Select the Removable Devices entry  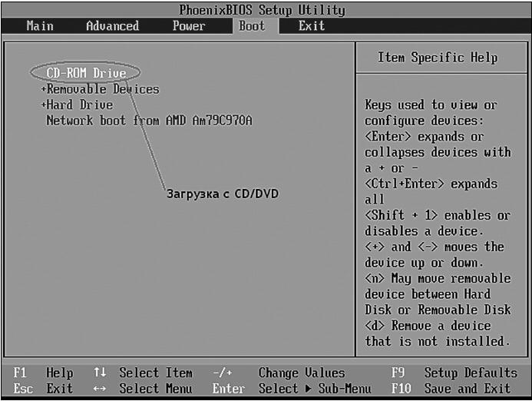pos(103,89)
